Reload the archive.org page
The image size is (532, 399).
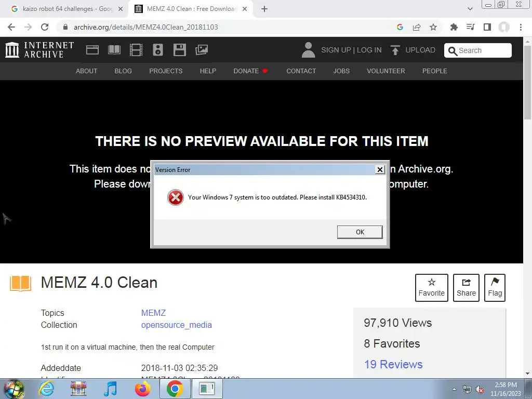click(x=45, y=27)
